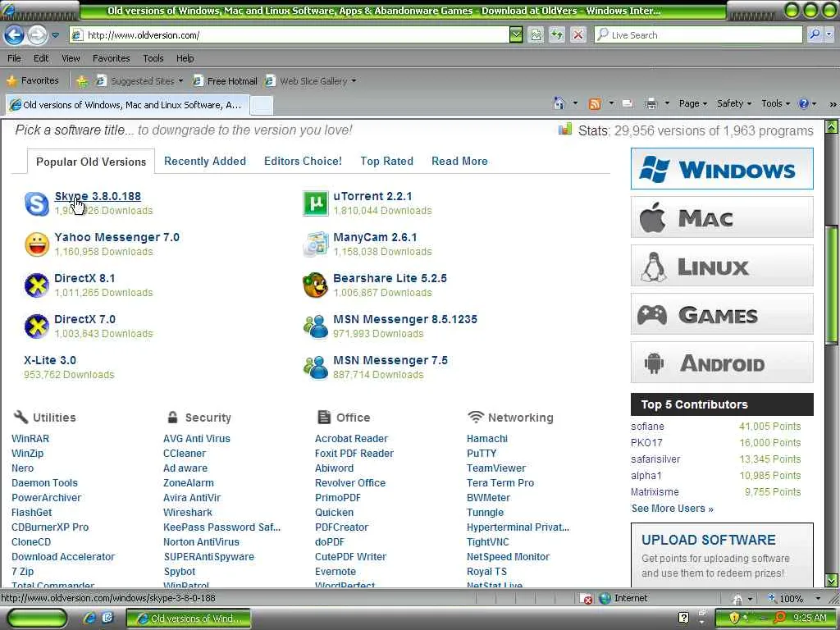Viewport: 840px width, 630px height.
Task: Open the recent pages dropdown arrow
Action: pos(56,35)
